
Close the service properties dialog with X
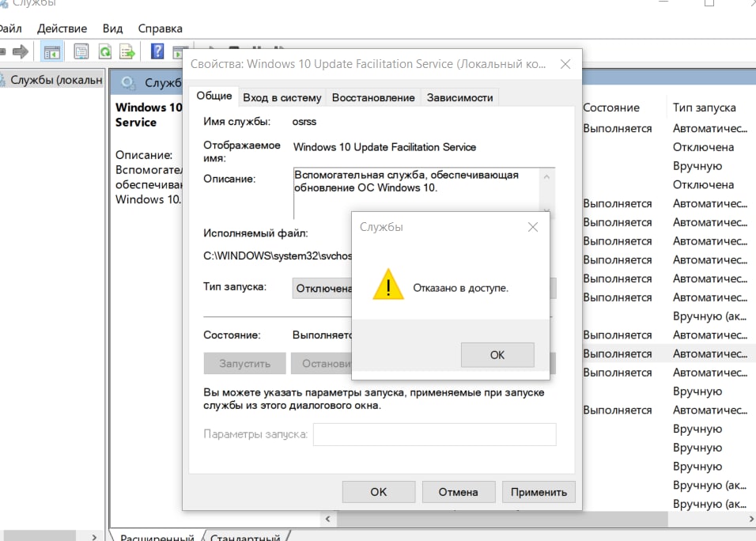click(565, 64)
